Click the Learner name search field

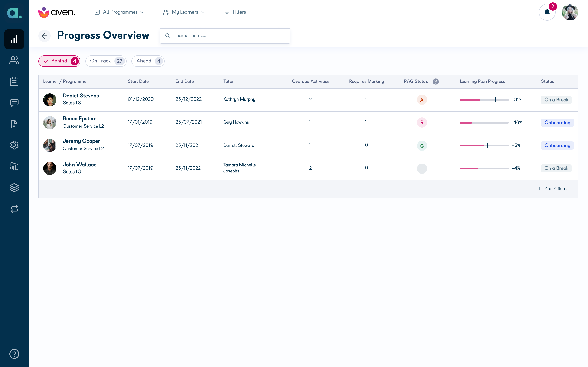tap(225, 36)
